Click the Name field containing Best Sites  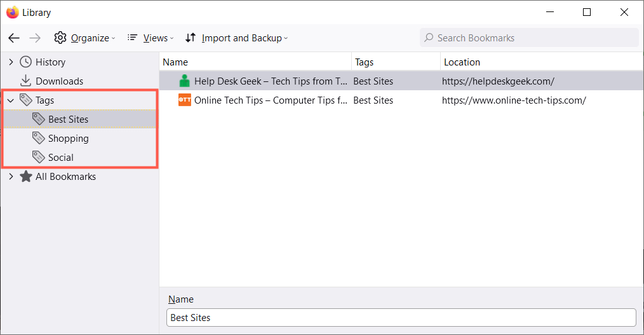[401, 318]
